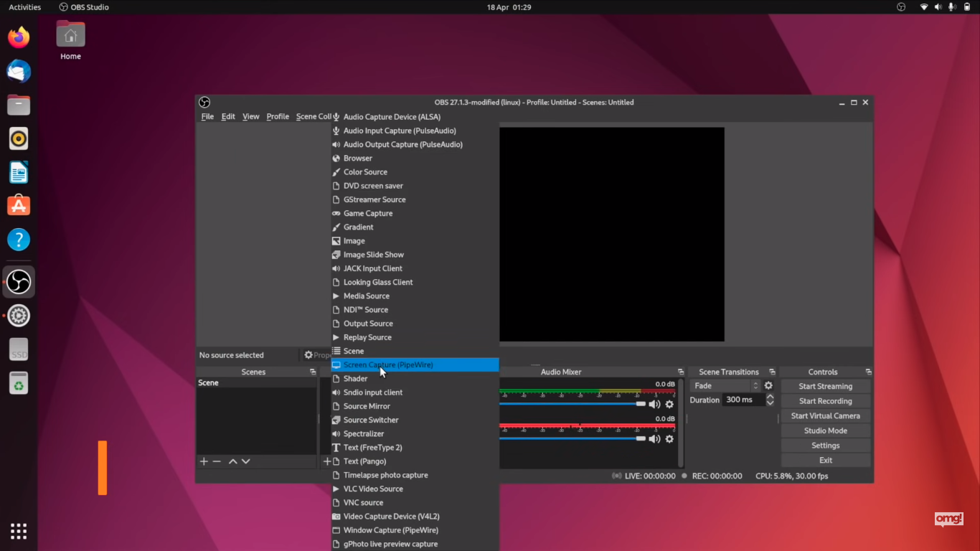This screenshot has width=980, height=551.
Task: Add a VLC Video Source
Action: (415, 489)
